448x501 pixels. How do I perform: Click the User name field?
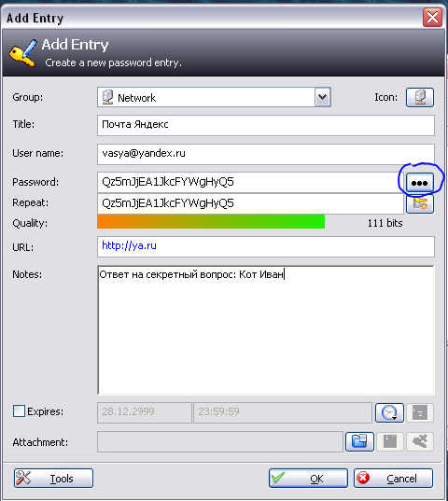tap(266, 154)
